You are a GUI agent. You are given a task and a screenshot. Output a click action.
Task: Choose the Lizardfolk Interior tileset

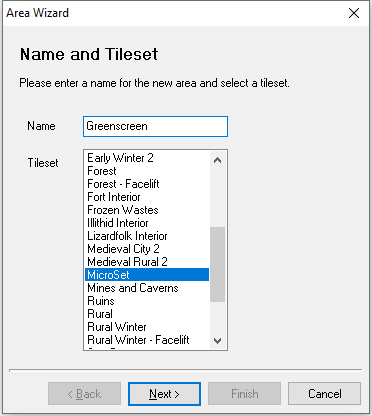(x=147, y=236)
